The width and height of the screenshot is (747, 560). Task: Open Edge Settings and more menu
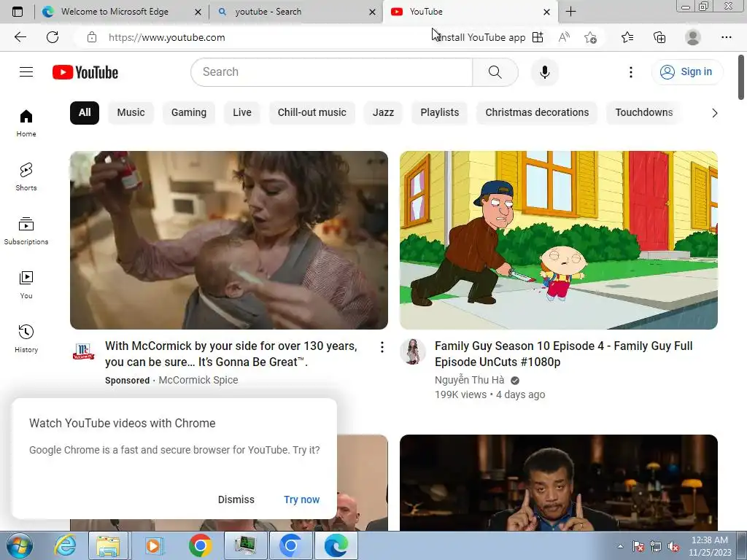726,37
